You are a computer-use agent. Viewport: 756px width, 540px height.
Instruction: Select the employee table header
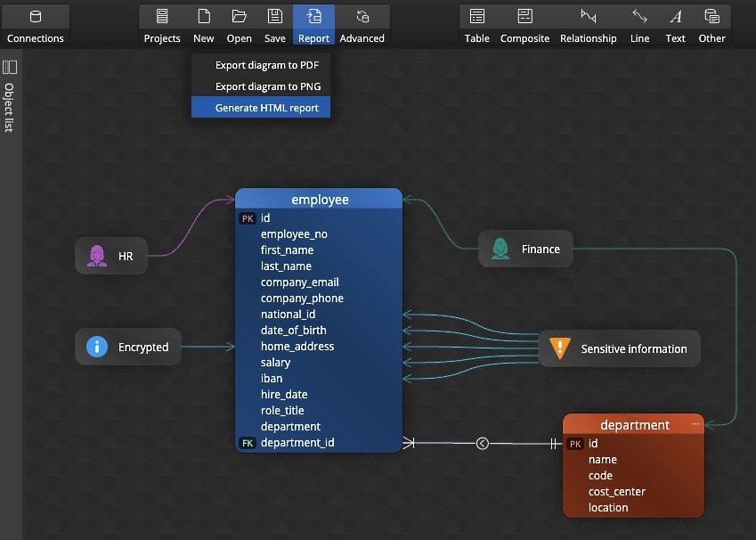pos(319,199)
